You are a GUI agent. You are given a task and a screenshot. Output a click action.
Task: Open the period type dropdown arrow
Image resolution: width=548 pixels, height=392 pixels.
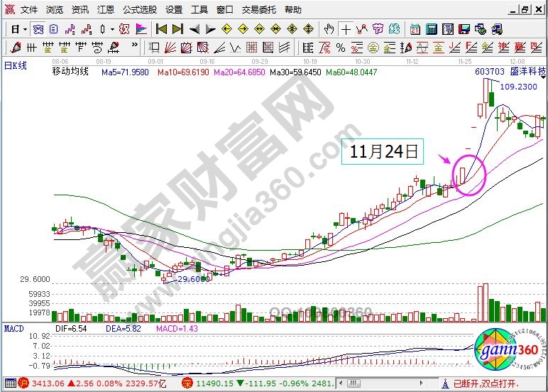coord(26,29)
